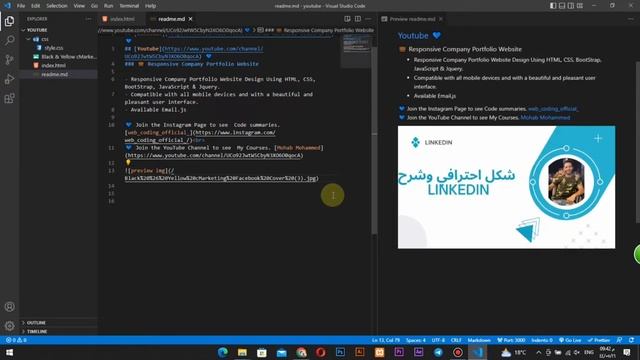Screen dimensions: 640x360
Task: Click Prettier status bar item
Action: (x=599, y=340)
